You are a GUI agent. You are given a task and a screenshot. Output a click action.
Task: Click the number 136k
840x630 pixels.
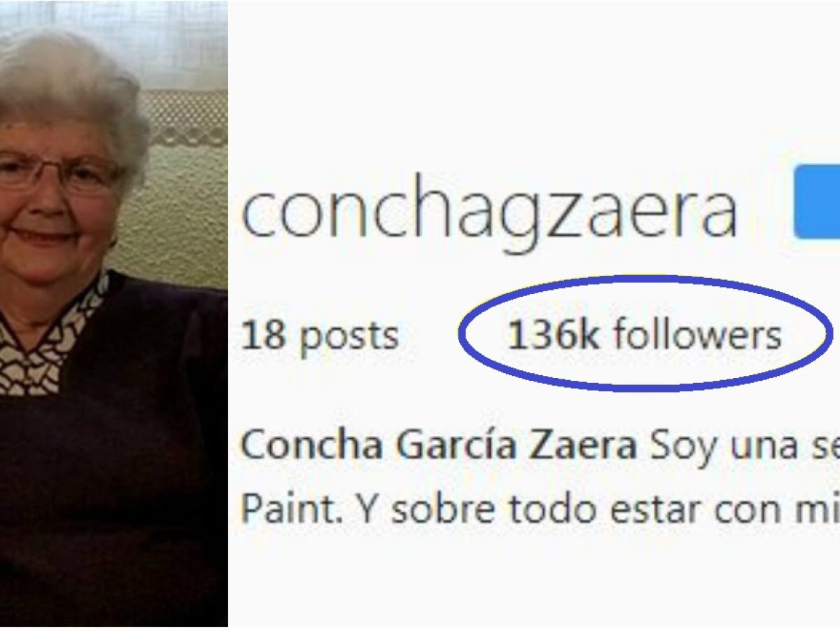(553, 335)
